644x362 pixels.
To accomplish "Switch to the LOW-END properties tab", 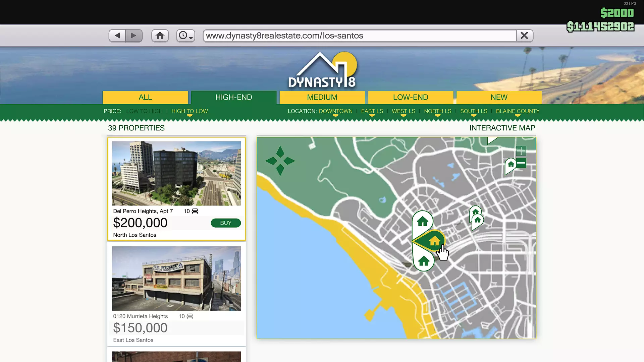I will pyautogui.click(x=411, y=97).
